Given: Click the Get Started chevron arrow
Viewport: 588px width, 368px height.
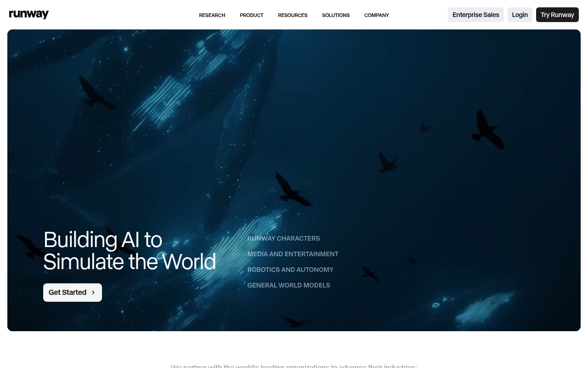Looking at the screenshot, I should click(x=93, y=293).
